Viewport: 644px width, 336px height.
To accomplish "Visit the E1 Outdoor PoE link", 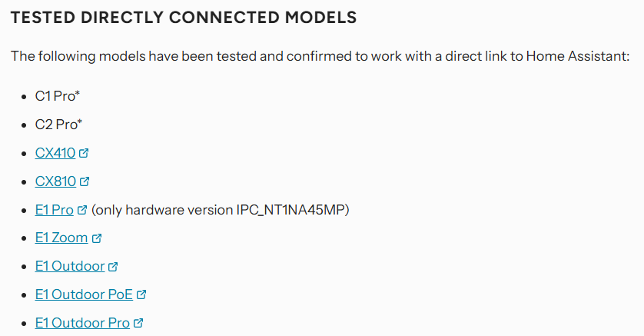I will click(x=84, y=294).
